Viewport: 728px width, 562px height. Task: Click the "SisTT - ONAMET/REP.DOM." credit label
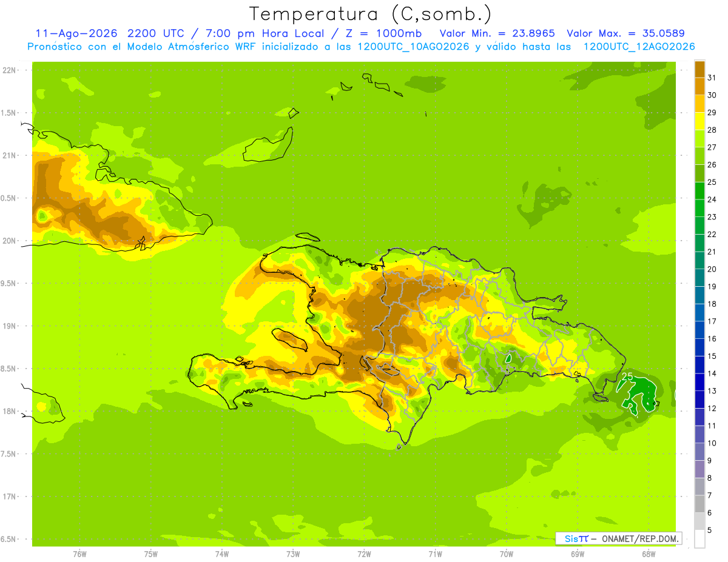(x=619, y=538)
